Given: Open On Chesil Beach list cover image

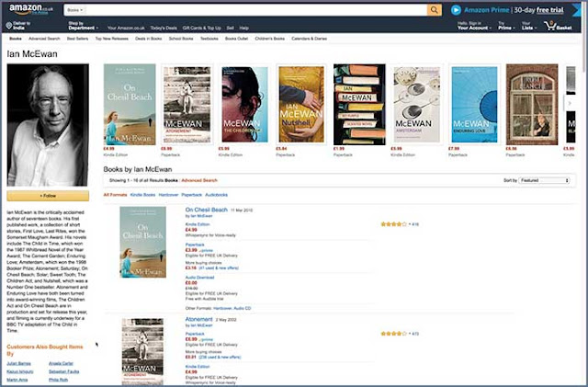Looking at the screenshot, I should point(143,242).
